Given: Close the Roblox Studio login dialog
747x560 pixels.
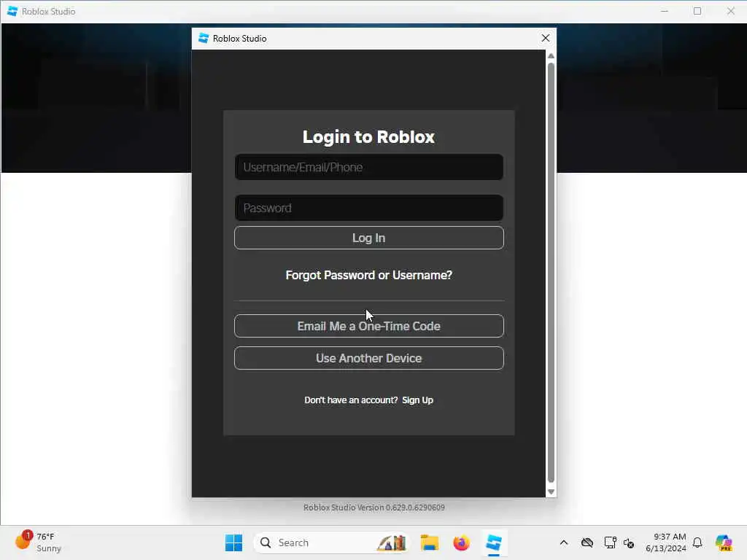Looking at the screenshot, I should point(546,38).
